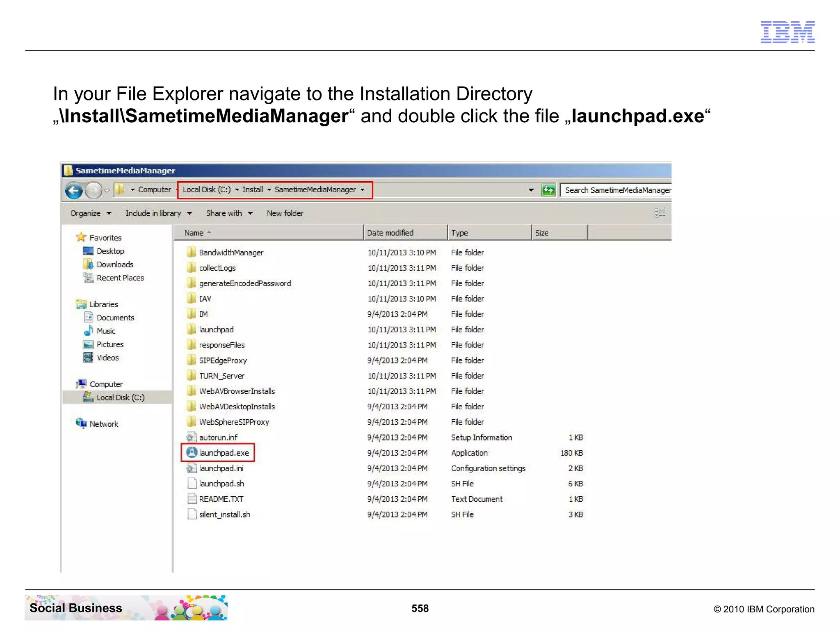Expand the arrow left of Computer breadcrumb
Screen dimensions: 840x630
(x=132, y=189)
